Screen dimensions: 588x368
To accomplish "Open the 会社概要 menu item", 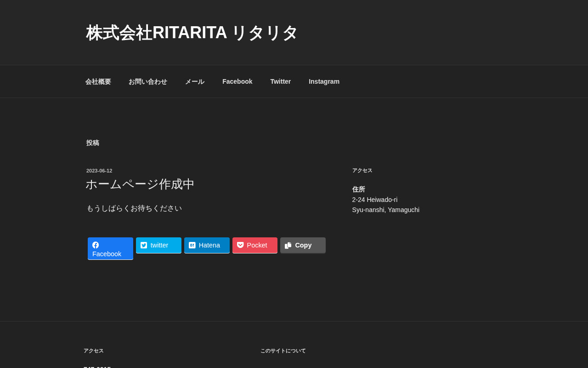I will (98, 81).
